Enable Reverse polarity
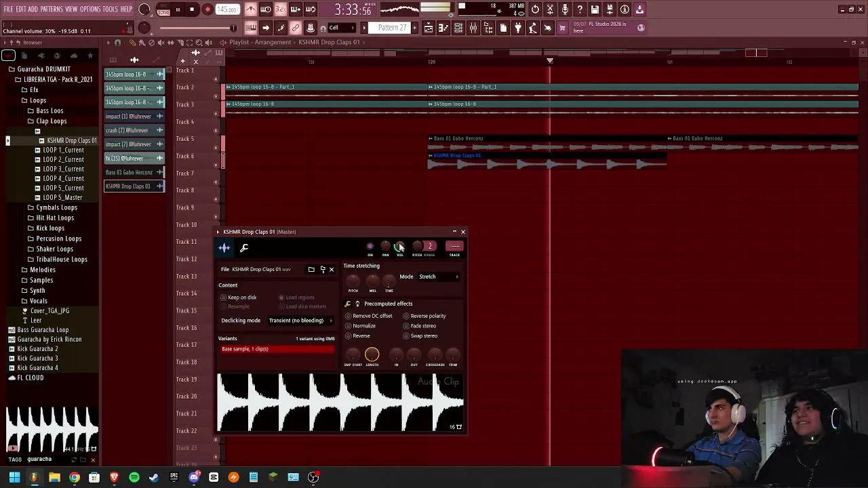The width and height of the screenshot is (868, 488). 425,316
